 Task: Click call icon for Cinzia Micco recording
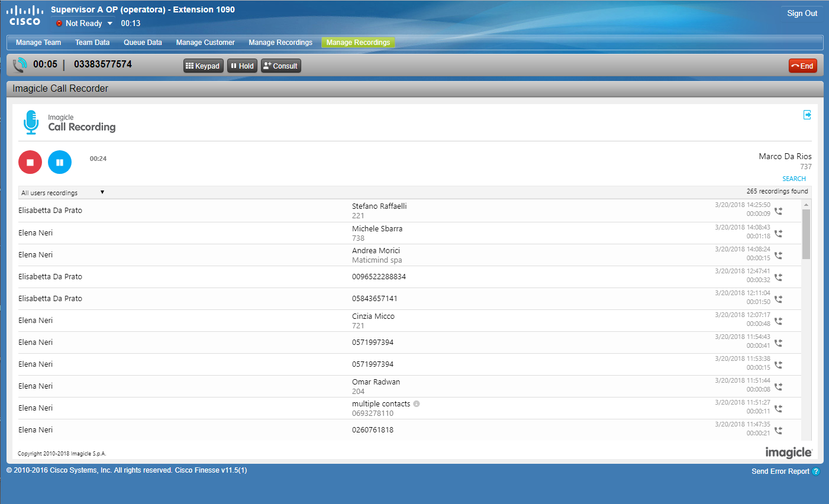[x=778, y=321]
